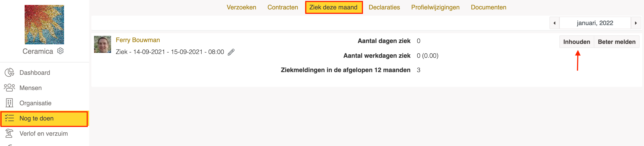Image resolution: width=644 pixels, height=146 pixels.
Task: Go to next month with right arrow
Action: pos(636,23)
